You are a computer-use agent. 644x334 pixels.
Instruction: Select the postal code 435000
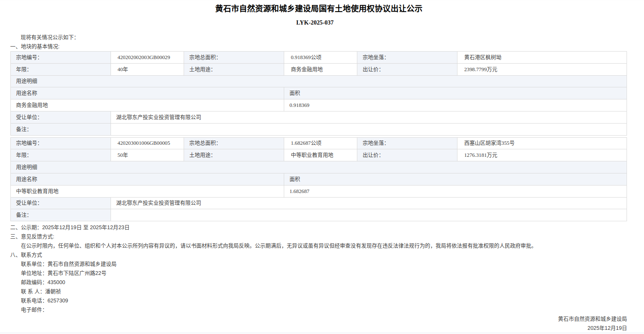[56, 282]
